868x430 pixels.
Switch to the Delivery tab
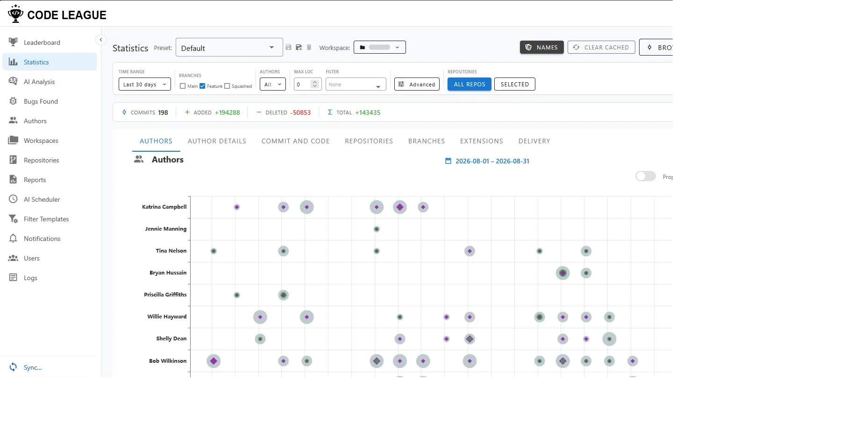pos(534,141)
